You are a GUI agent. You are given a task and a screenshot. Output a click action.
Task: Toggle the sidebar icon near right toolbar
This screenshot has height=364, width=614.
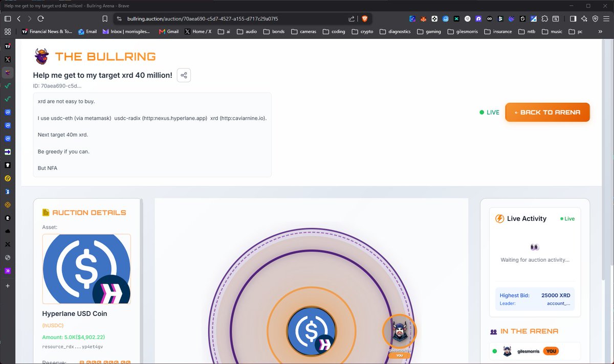[x=573, y=18]
